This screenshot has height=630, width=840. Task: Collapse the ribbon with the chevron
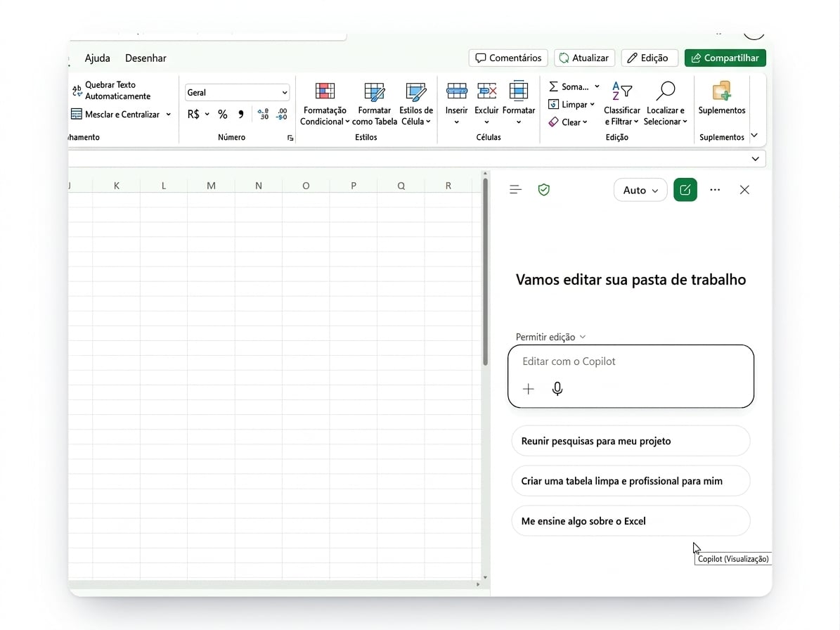pos(754,136)
